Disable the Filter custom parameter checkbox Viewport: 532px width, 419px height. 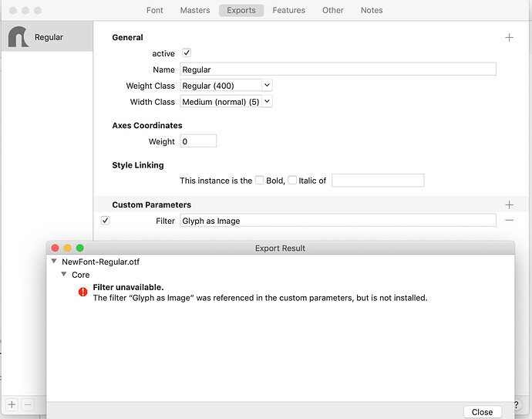coord(105,221)
